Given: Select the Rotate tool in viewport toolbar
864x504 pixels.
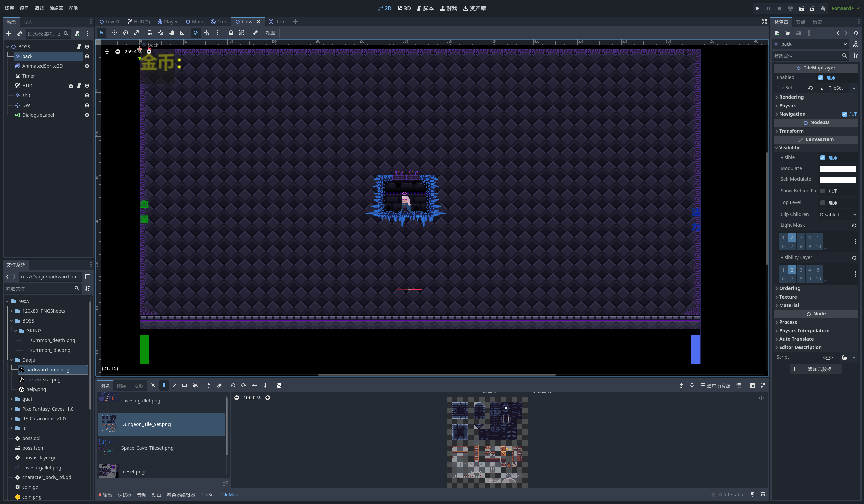Looking at the screenshot, I should point(126,33).
